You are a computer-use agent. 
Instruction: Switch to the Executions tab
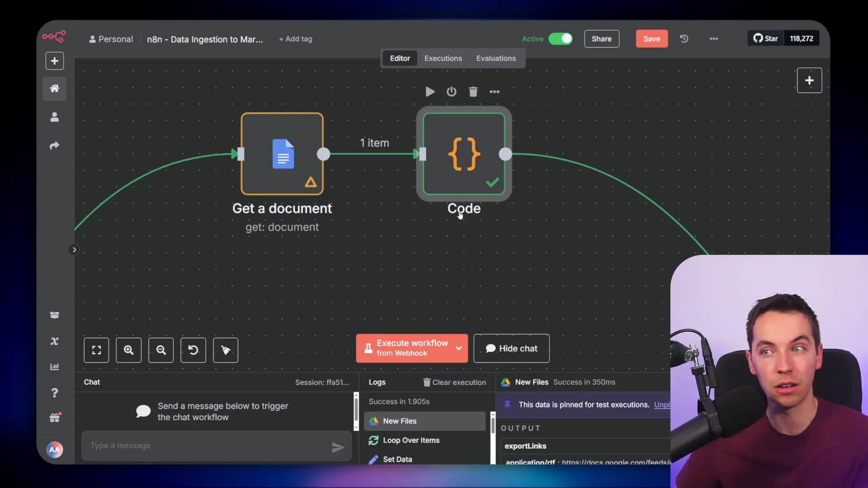[x=443, y=58]
